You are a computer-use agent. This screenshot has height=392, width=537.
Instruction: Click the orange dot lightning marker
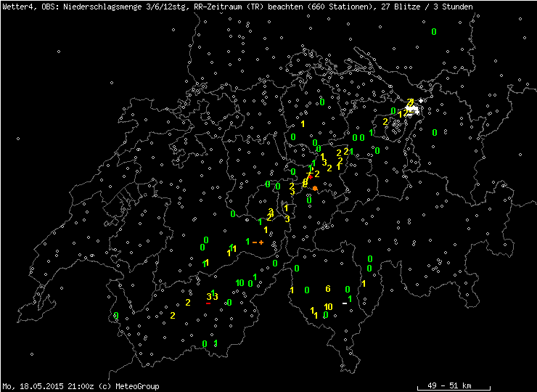315,189
